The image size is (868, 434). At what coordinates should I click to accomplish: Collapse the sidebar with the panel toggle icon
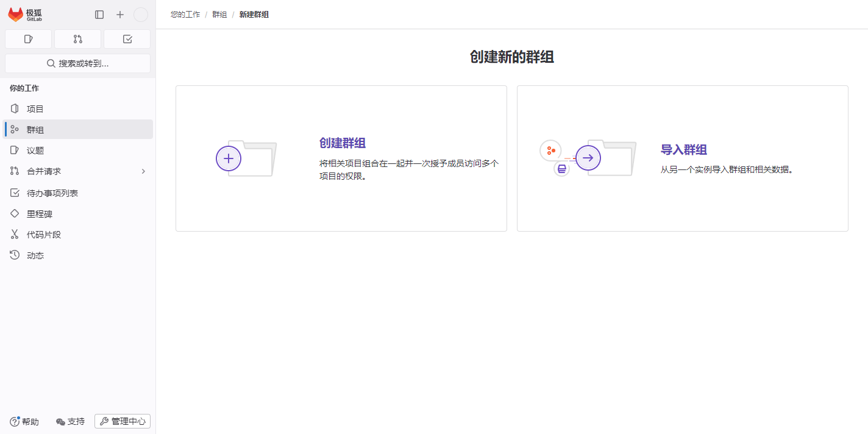[x=99, y=14]
